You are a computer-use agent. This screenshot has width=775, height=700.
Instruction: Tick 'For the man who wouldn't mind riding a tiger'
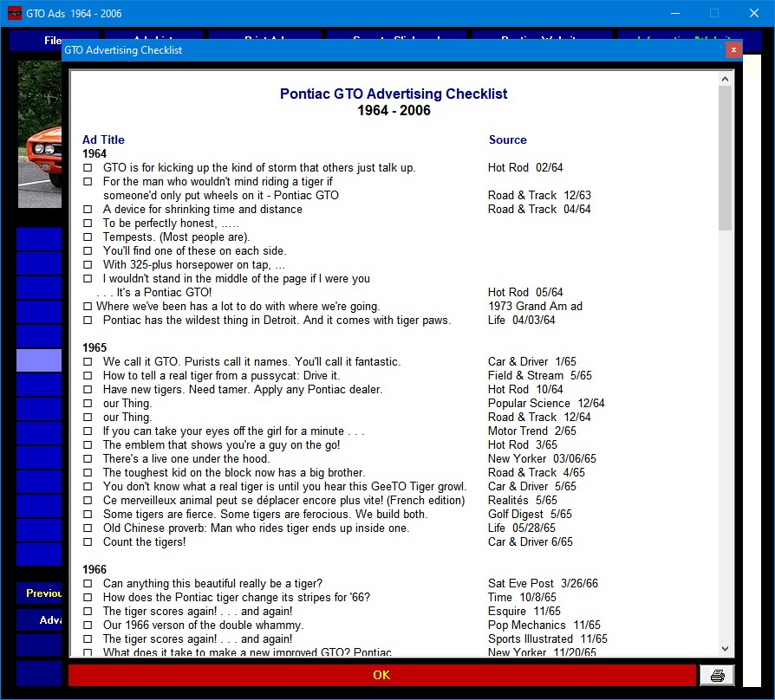pos(88,182)
